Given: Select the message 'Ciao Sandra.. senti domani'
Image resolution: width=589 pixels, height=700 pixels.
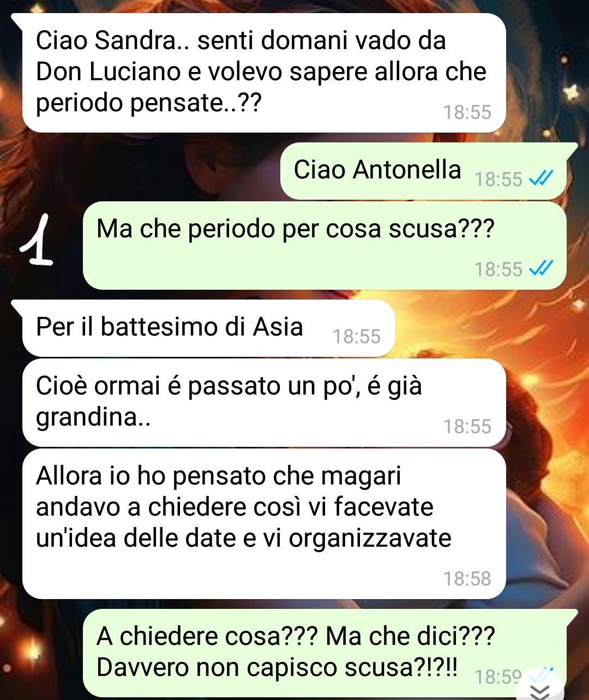Looking at the screenshot, I should (264, 73).
